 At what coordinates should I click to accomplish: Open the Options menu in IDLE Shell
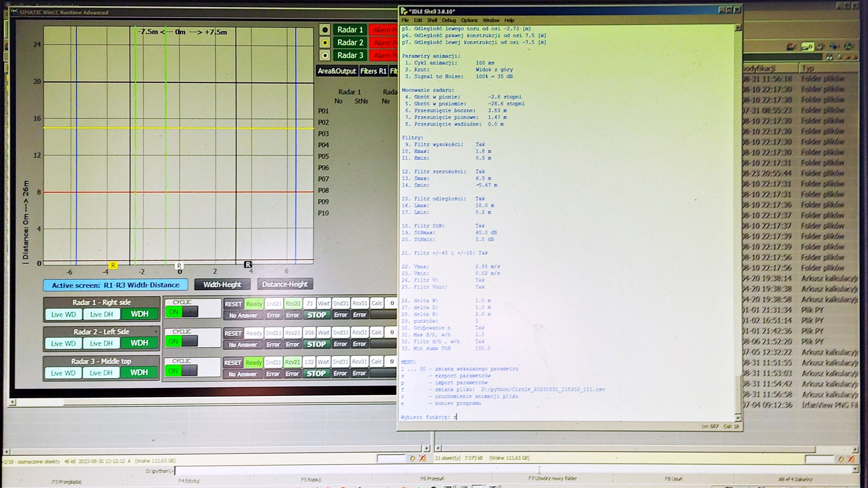(469, 20)
